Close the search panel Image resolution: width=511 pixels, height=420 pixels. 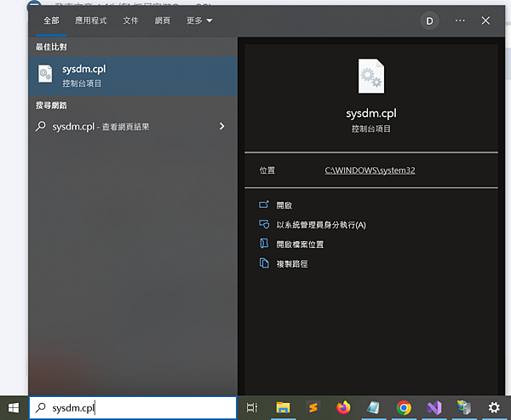[x=485, y=20]
